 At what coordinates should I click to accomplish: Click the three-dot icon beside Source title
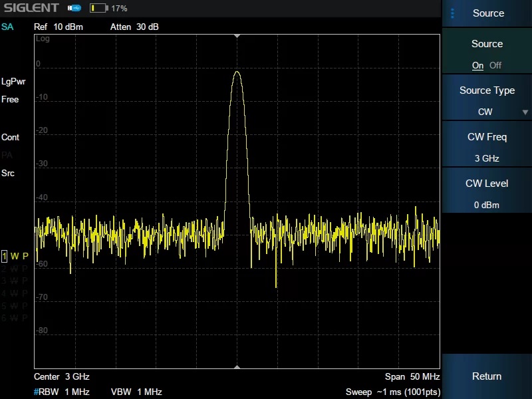pos(453,13)
